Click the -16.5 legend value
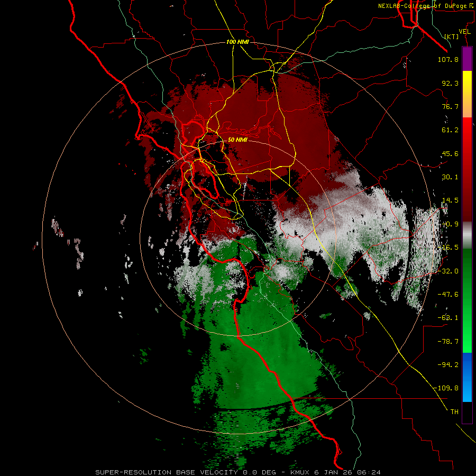Image resolution: width=476 pixels, height=476 pixels. tap(448, 248)
